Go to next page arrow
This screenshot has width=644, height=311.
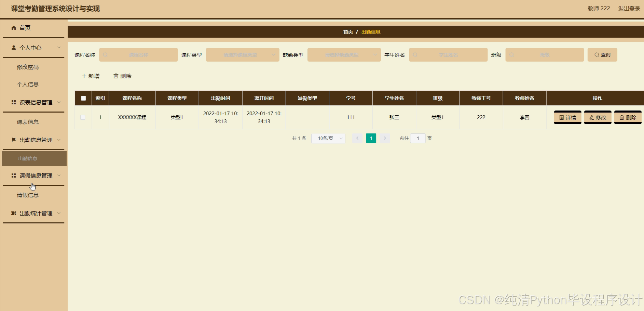[385, 138]
